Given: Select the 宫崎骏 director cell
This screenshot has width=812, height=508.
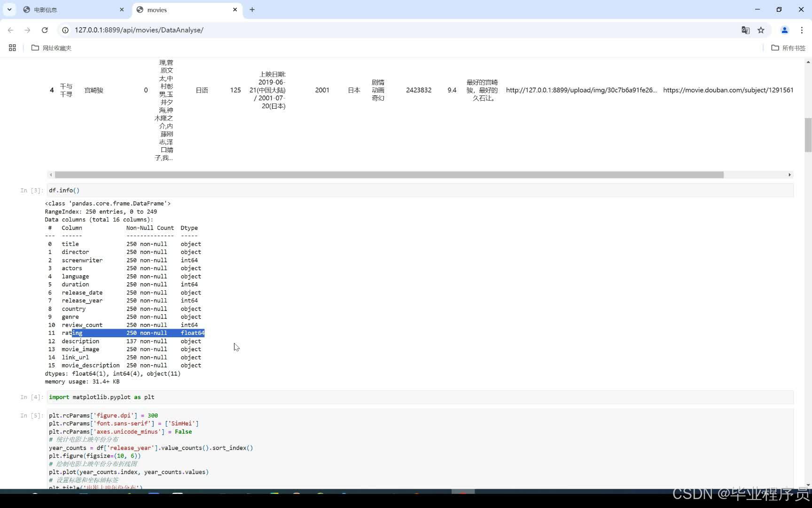Looking at the screenshot, I should tap(94, 90).
